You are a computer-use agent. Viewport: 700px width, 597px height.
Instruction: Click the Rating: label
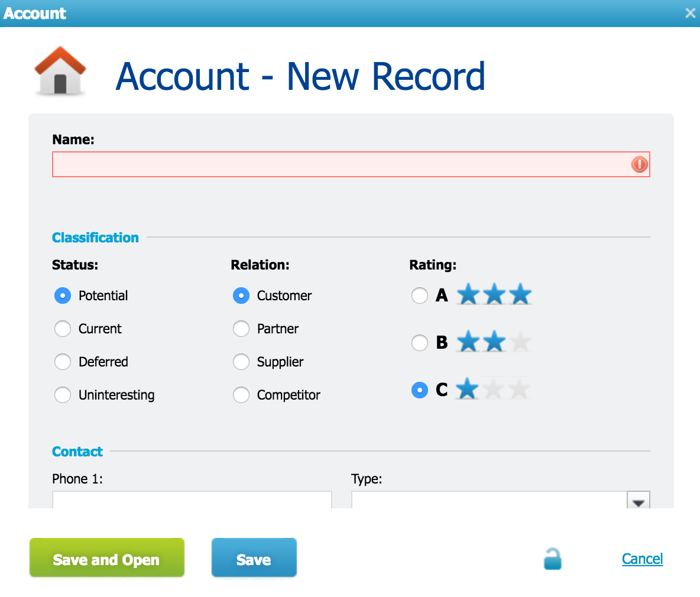click(x=433, y=265)
